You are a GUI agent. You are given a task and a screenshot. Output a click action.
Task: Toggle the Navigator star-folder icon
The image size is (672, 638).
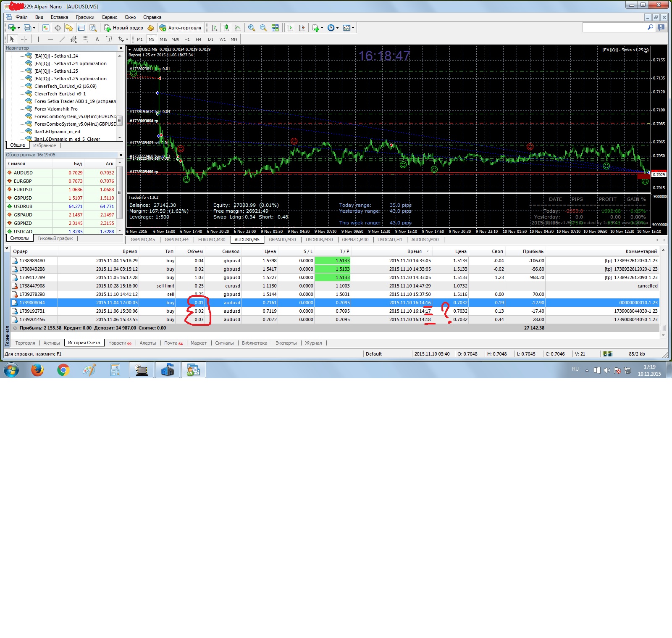(x=69, y=28)
